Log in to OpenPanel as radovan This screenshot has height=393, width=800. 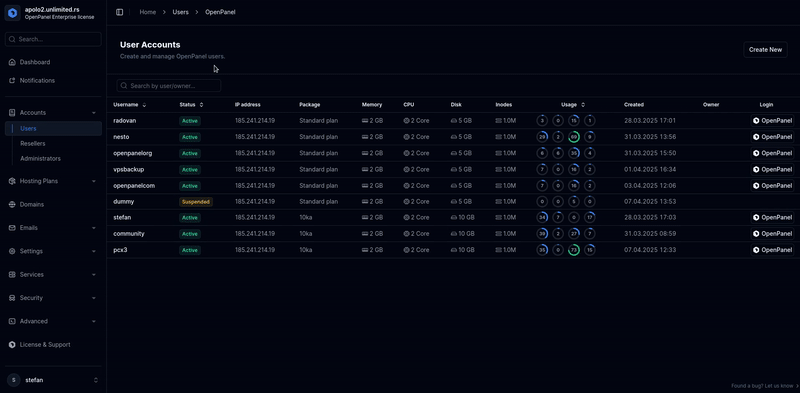pyautogui.click(x=772, y=121)
